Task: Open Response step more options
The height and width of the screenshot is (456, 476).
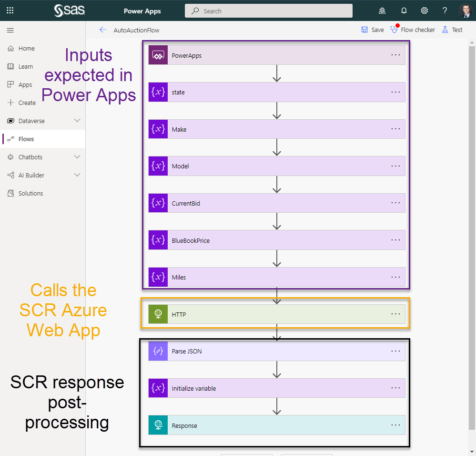Action: pos(395,425)
